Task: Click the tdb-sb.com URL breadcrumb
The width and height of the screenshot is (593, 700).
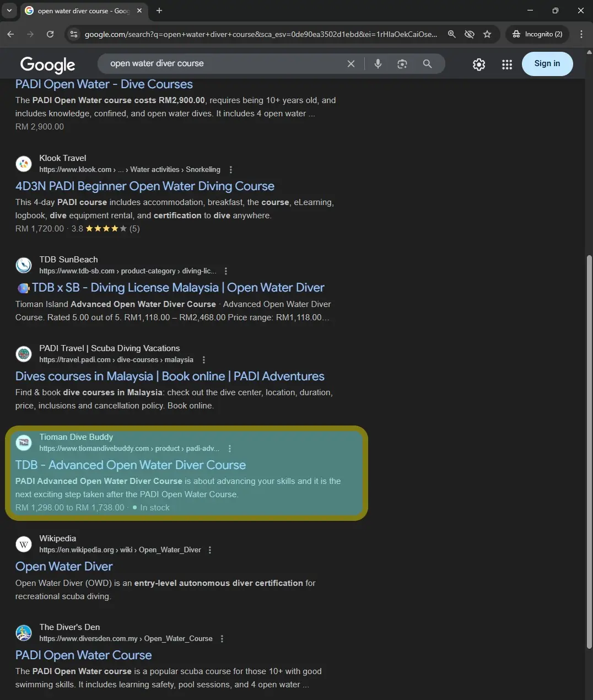Action: coord(127,271)
